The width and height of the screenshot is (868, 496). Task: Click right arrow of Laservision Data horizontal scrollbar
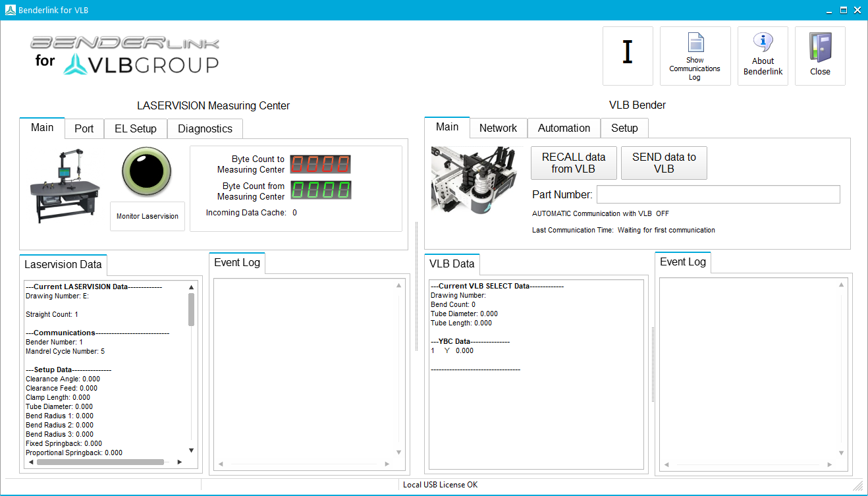(180, 462)
